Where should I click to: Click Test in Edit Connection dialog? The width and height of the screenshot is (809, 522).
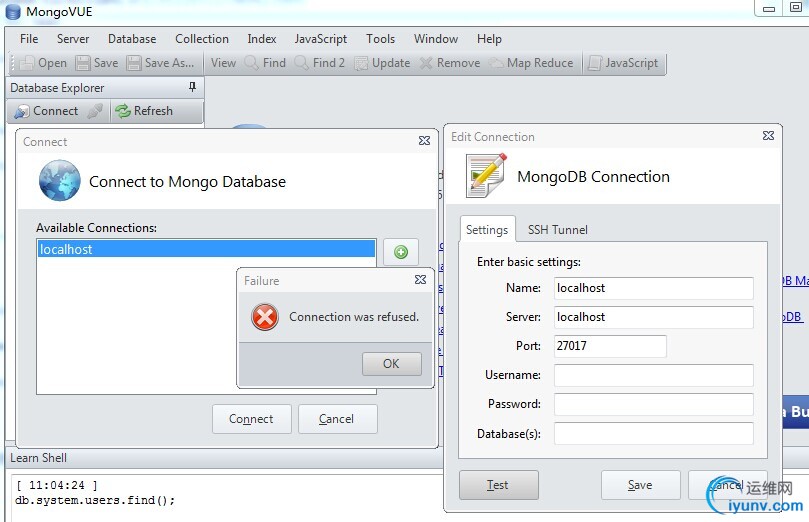point(498,485)
